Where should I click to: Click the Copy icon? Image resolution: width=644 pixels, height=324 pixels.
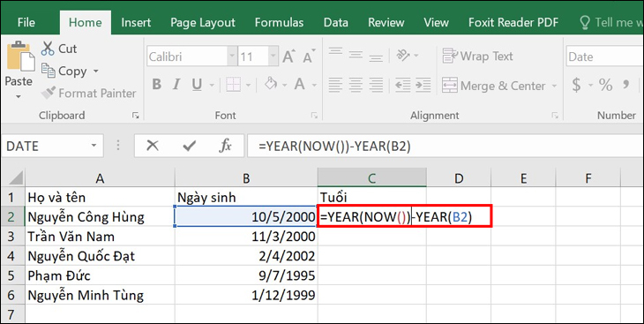48,71
